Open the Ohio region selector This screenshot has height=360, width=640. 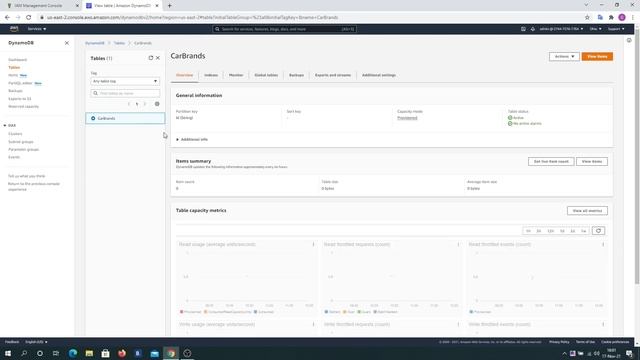(x=596, y=29)
